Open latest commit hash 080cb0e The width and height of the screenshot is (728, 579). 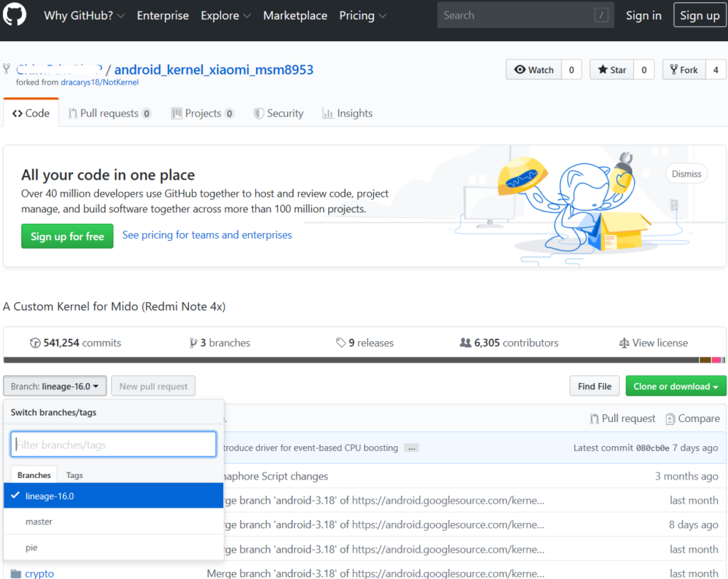pyautogui.click(x=653, y=448)
